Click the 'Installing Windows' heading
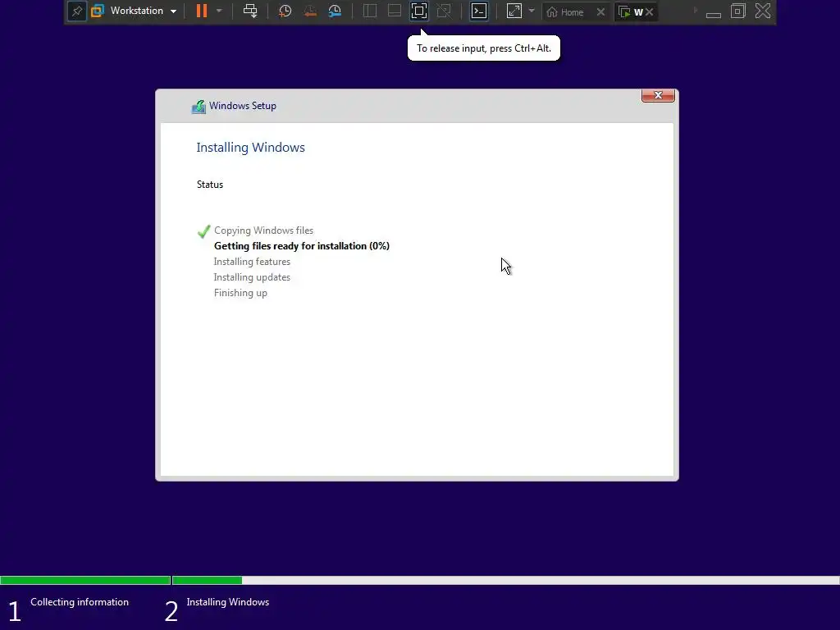This screenshot has height=630, width=840. click(x=250, y=148)
